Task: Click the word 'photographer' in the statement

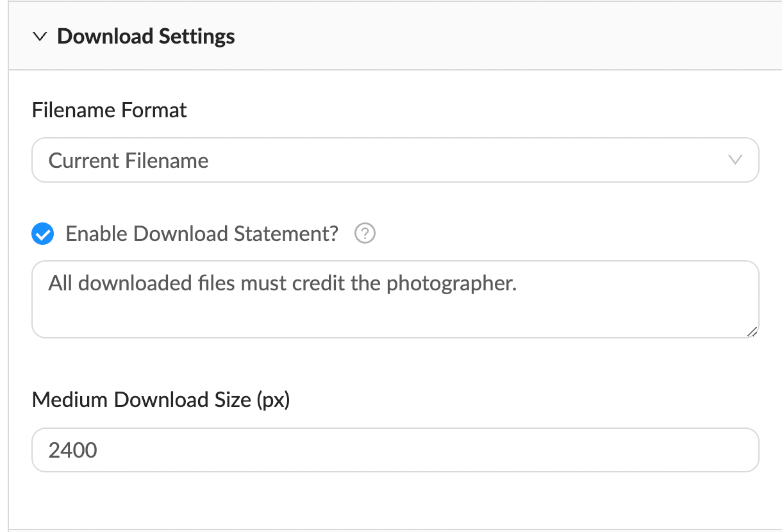Action: point(451,283)
